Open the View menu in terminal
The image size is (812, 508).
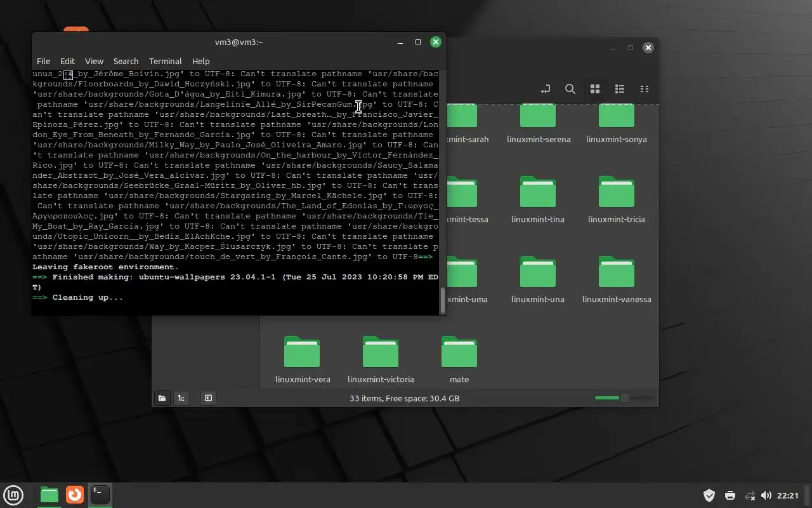[94, 61]
